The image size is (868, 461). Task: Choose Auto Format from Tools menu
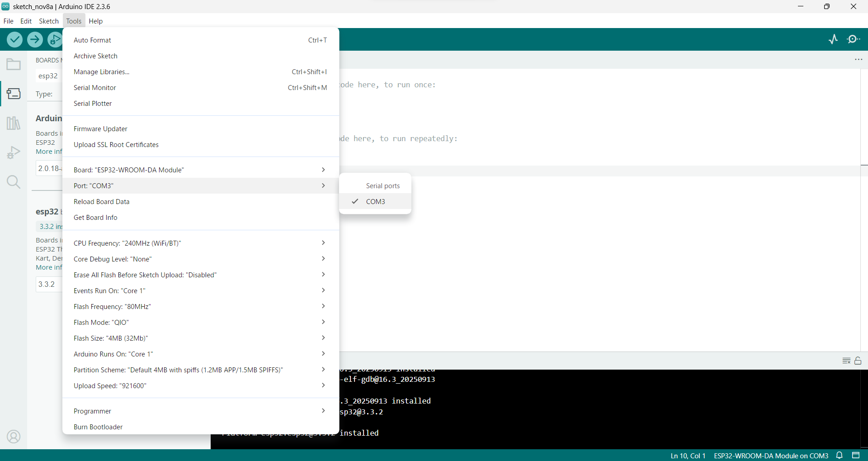coord(201,40)
